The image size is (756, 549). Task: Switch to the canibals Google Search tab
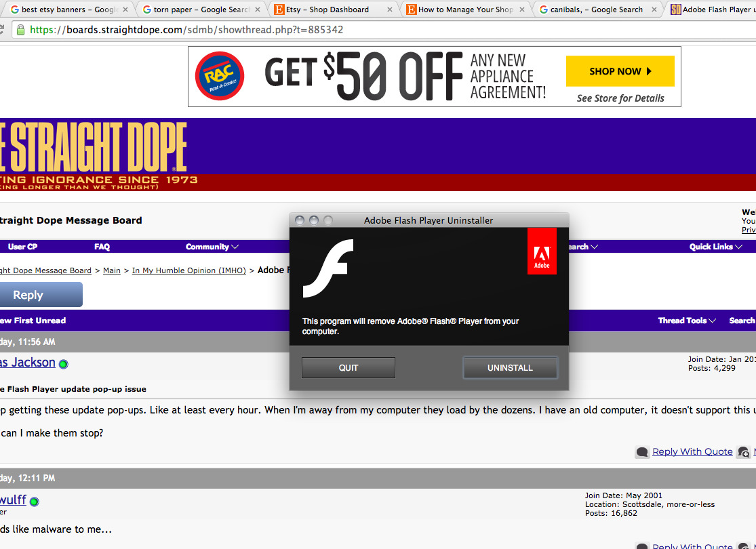pyautogui.click(x=597, y=9)
